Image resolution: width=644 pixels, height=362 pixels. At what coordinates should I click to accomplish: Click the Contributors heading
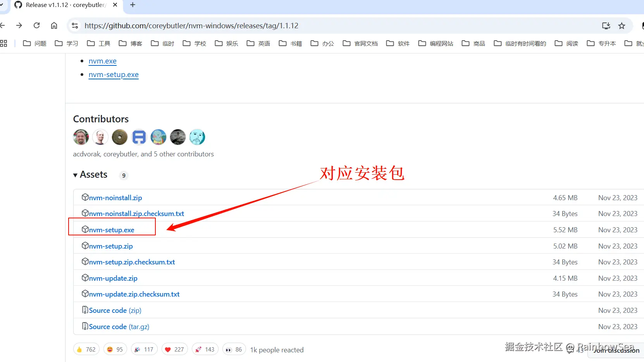click(x=101, y=119)
